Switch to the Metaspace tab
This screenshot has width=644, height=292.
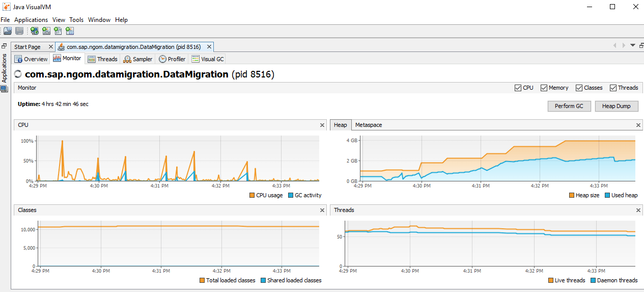tap(369, 125)
